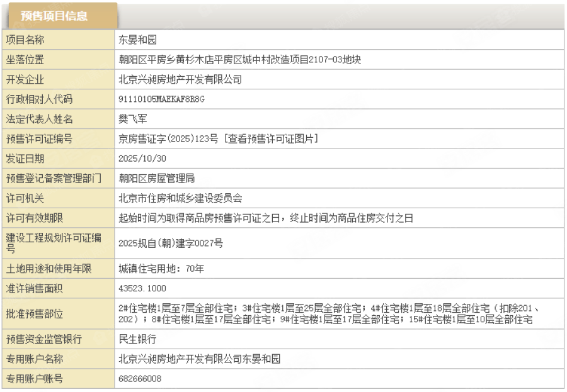Screen dimensions: 567x392
Task: Click the developer company name in 开发企业 row
Action: (x=180, y=80)
